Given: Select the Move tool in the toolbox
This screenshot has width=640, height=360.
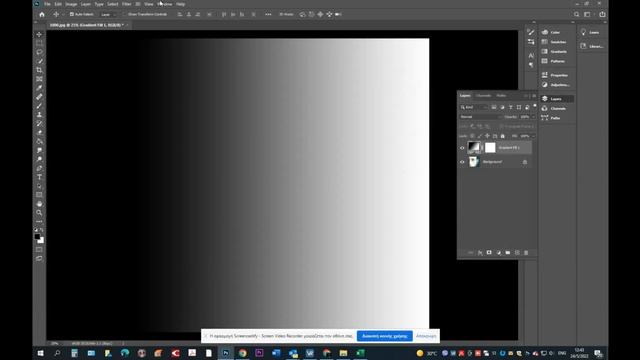Looking at the screenshot, I should point(39,34).
